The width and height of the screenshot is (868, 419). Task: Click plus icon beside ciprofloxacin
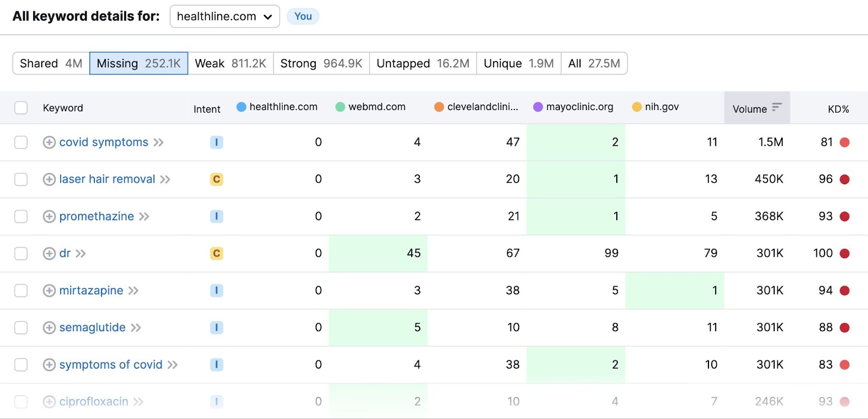tap(49, 402)
